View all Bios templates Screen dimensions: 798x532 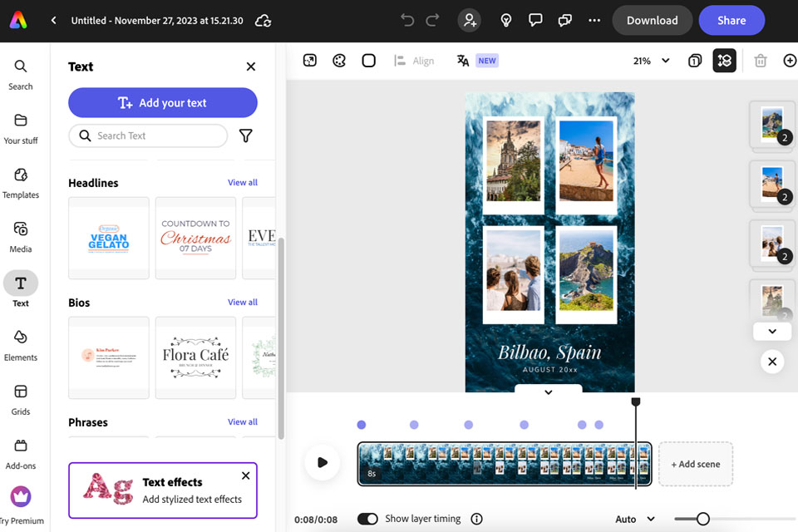point(242,302)
